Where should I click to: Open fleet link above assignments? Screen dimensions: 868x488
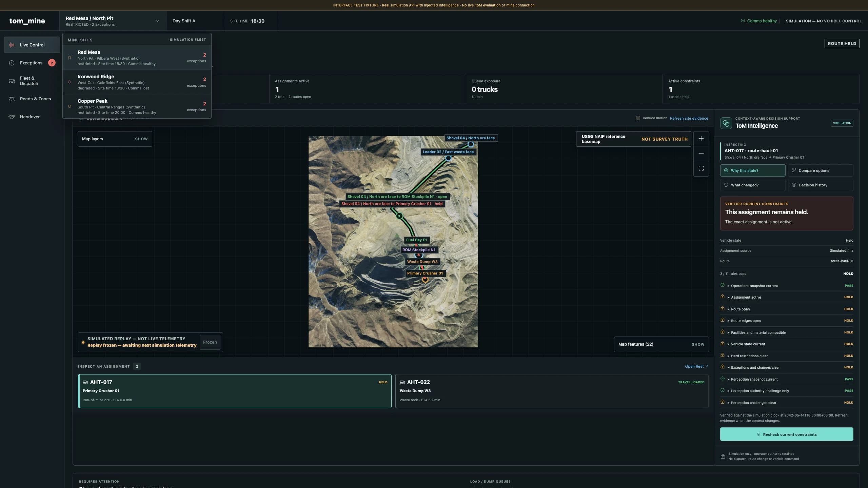696,366
